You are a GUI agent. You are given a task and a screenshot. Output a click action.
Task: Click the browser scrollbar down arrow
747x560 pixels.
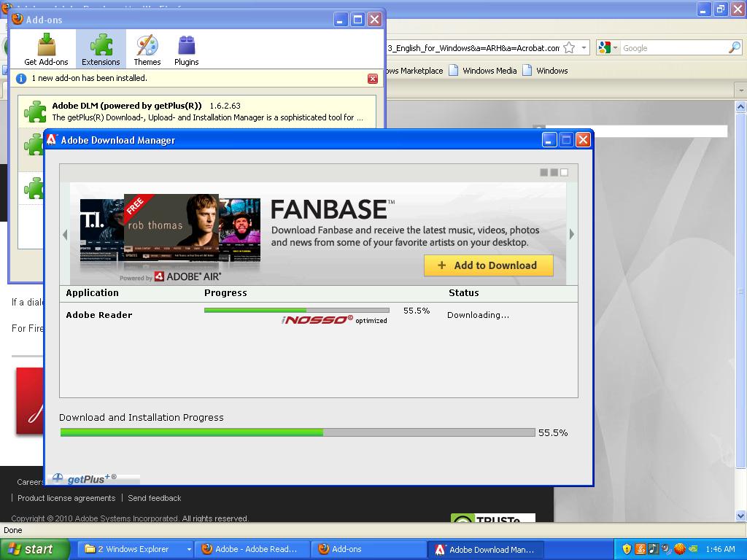tap(740, 516)
